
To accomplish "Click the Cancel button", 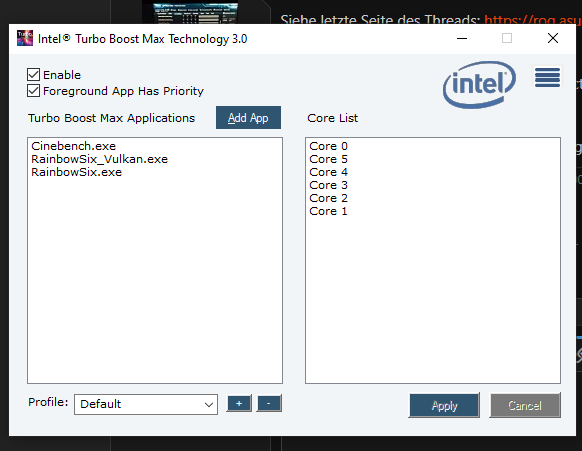I will pos(525,405).
